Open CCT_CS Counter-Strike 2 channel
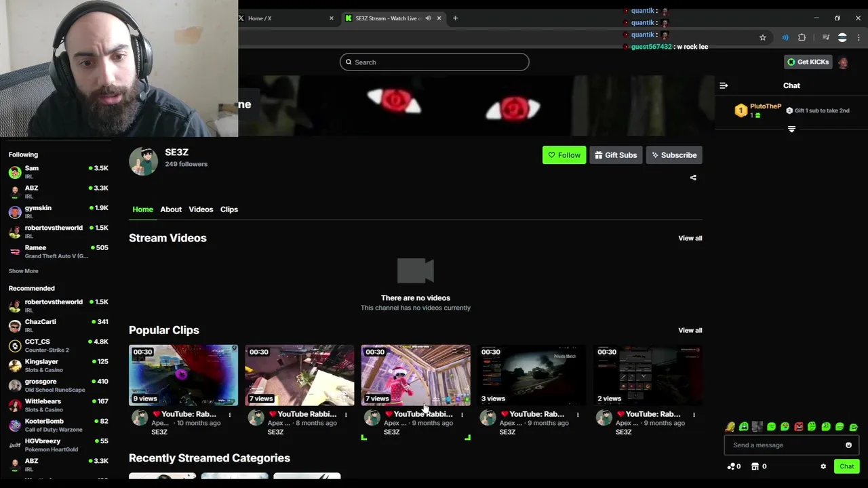The image size is (868, 488). pyautogui.click(x=58, y=346)
